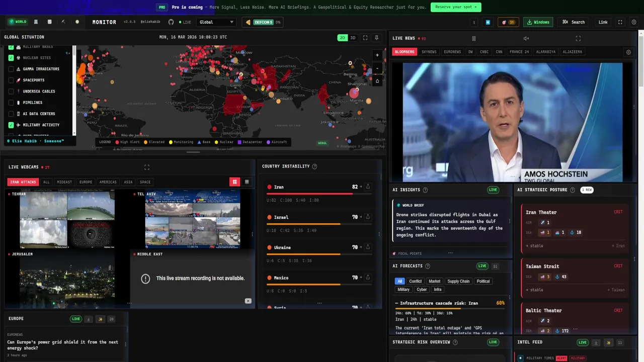Enable Pipelines layer checkbox

pyautogui.click(x=11, y=103)
